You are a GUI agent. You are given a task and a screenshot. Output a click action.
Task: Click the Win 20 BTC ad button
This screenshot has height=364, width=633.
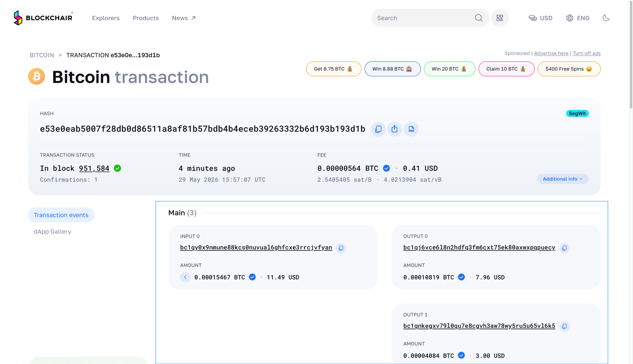(x=450, y=69)
